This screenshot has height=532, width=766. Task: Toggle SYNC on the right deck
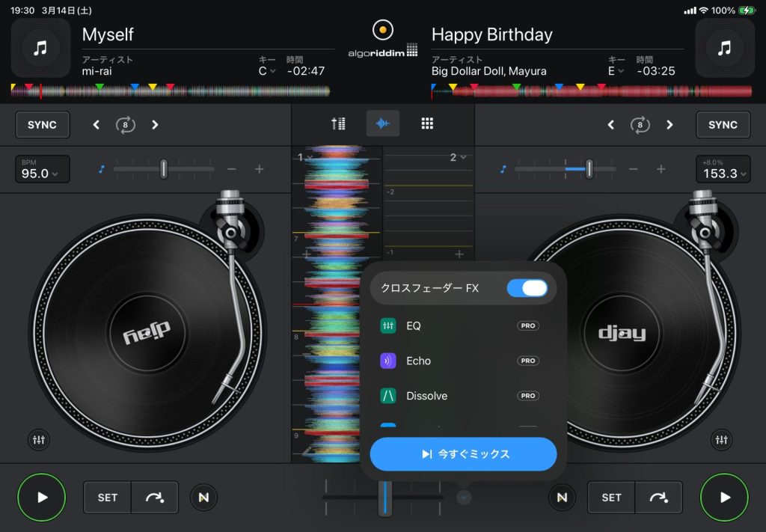tap(723, 125)
